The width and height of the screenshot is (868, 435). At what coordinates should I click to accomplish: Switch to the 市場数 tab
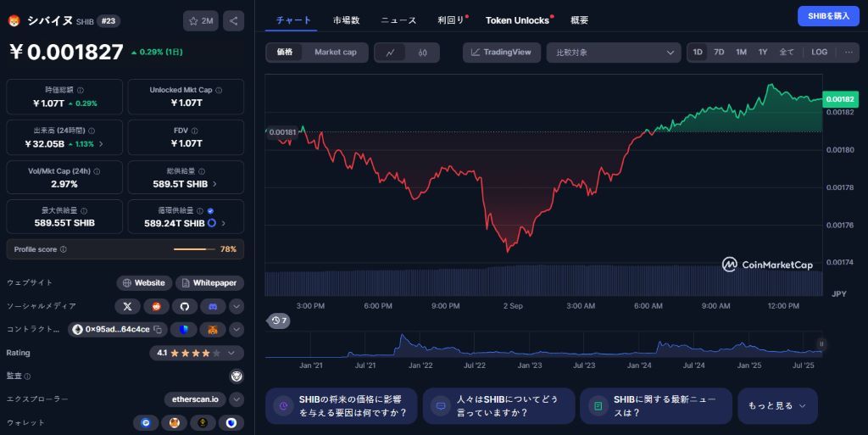[347, 20]
